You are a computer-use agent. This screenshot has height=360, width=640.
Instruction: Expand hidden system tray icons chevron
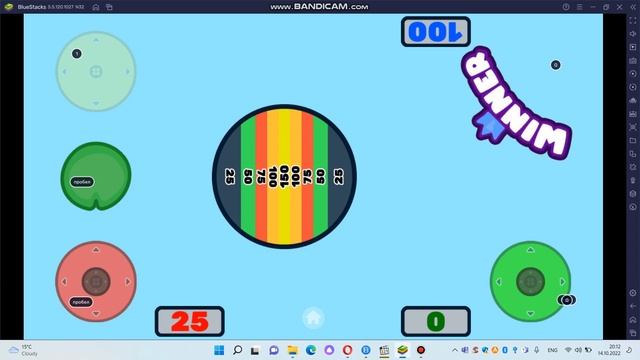[455, 350]
